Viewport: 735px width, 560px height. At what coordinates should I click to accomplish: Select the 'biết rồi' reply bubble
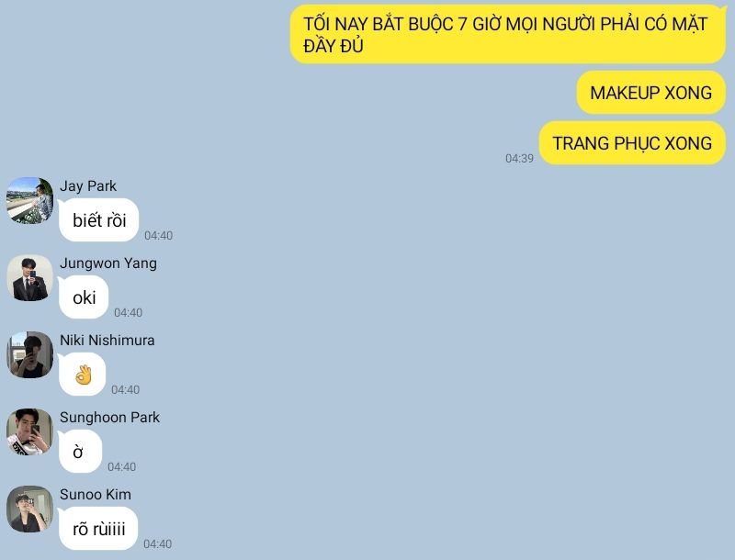[99, 220]
